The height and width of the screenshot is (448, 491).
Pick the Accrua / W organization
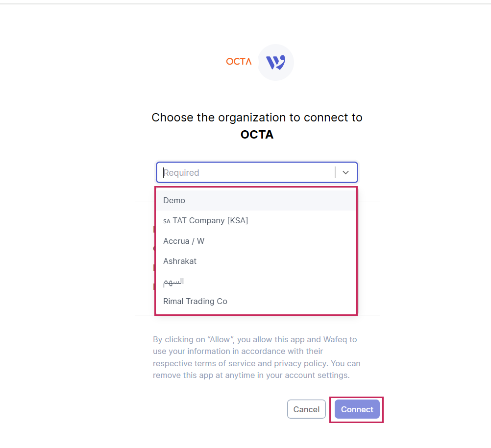184,241
